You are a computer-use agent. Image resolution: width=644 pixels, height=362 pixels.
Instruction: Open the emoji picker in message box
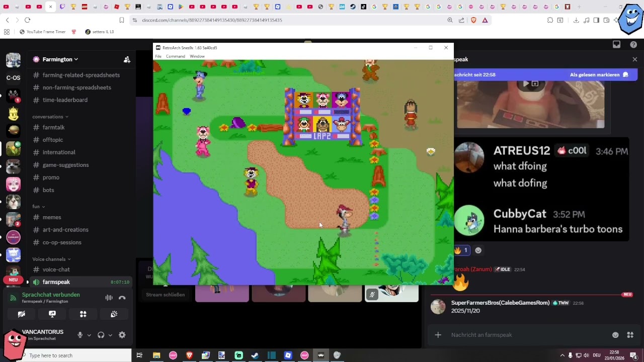[615, 335]
